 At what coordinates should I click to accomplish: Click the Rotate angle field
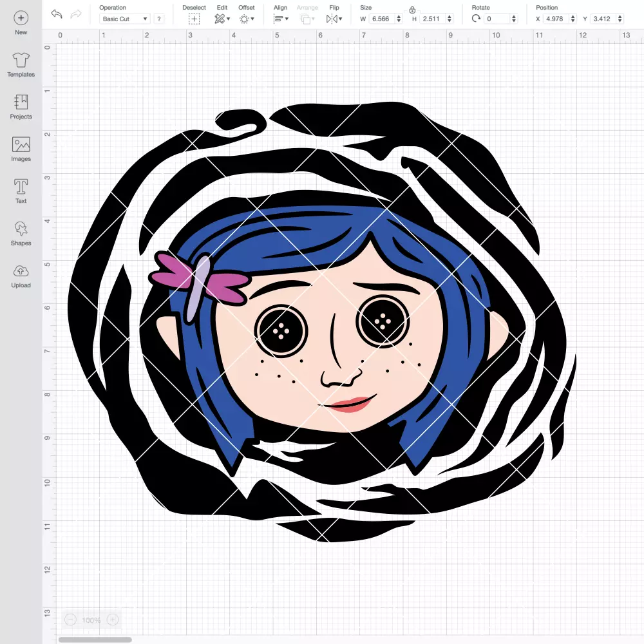(497, 19)
